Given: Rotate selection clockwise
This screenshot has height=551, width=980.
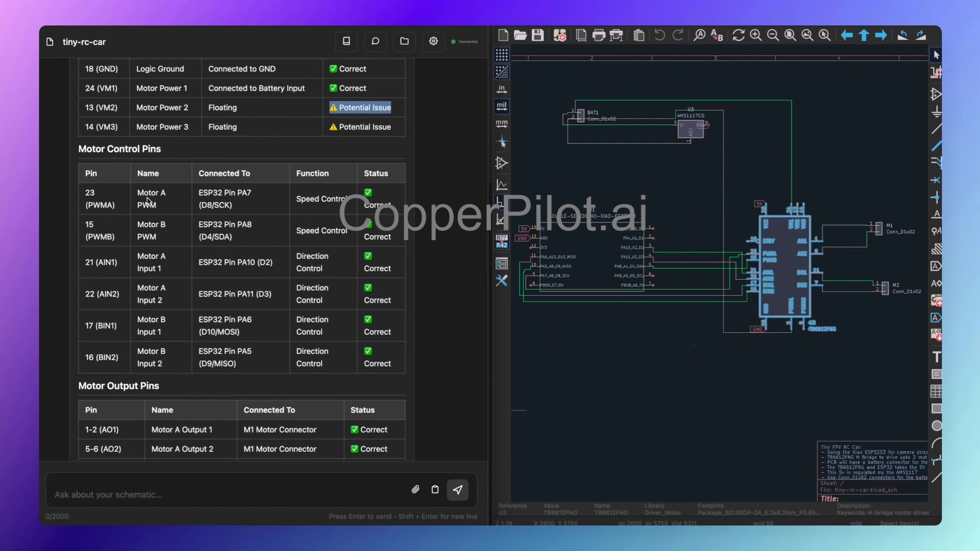Looking at the screenshot, I should pyautogui.click(x=921, y=35).
